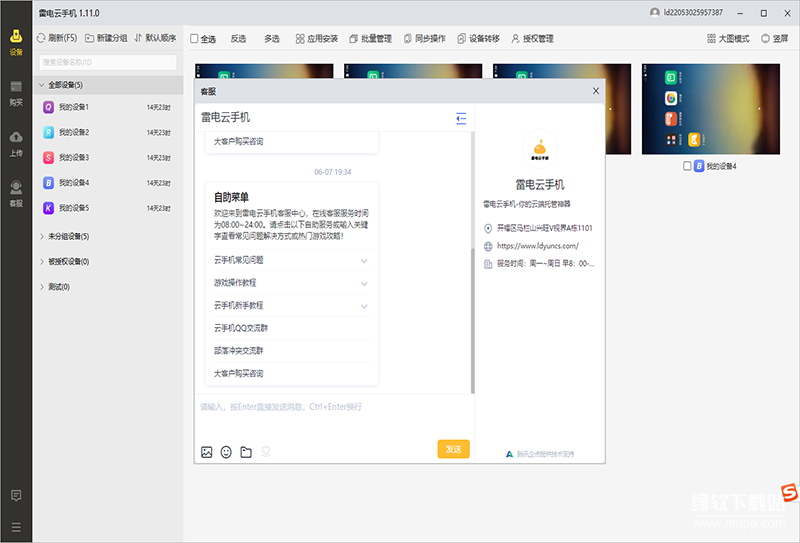
Task: Check the 我的设备4 device checkbox
Action: [x=687, y=166]
